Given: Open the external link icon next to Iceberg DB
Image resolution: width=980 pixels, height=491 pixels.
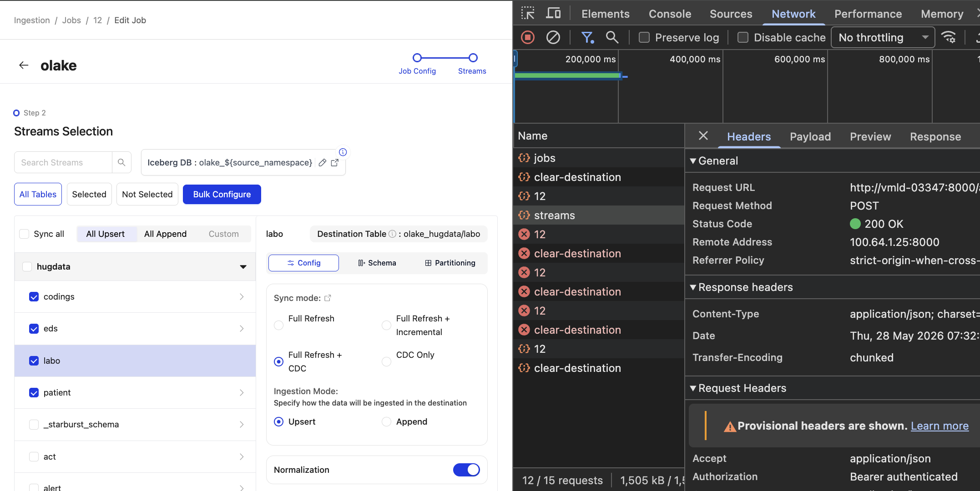Looking at the screenshot, I should [335, 163].
